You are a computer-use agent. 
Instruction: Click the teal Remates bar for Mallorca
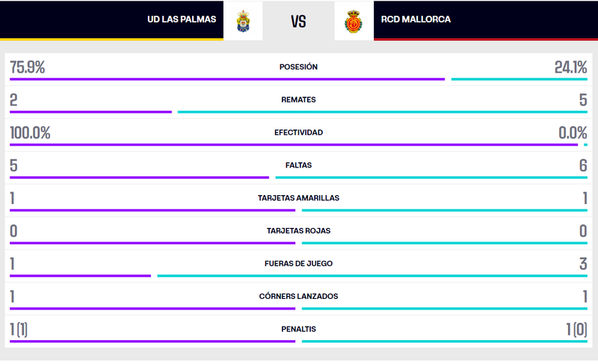pyautogui.click(x=382, y=112)
